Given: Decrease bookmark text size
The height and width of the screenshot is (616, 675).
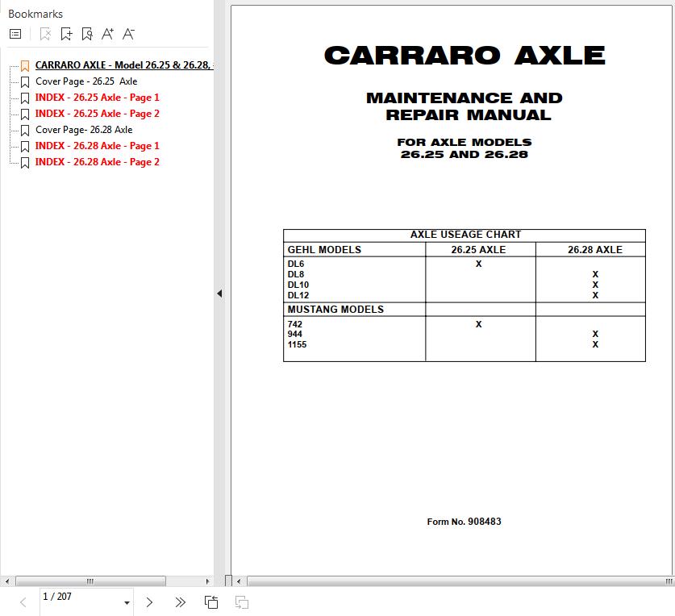Looking at the screenshot, I should [x=128, y=34].
